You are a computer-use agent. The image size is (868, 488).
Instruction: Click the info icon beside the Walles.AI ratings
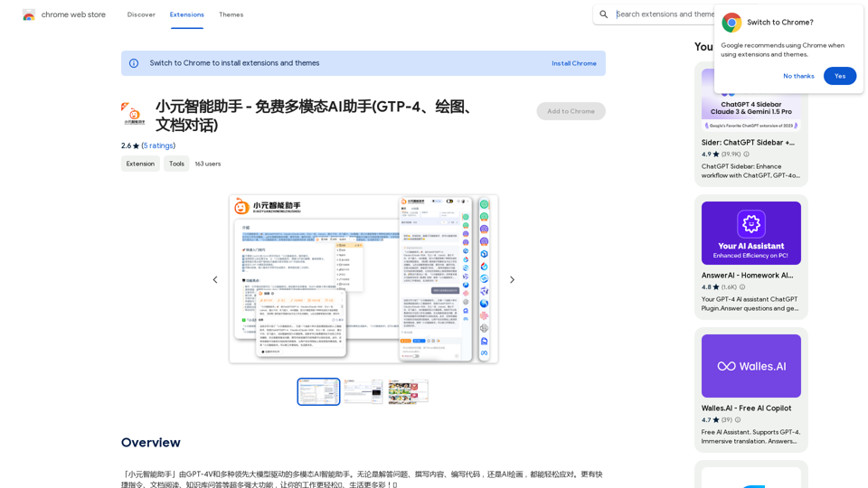[x=738, y=420]
